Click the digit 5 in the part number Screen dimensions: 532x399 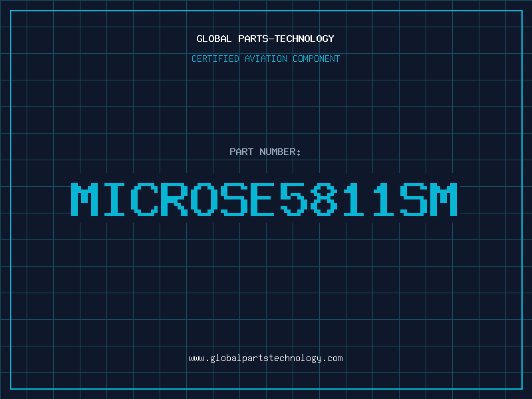293,199
